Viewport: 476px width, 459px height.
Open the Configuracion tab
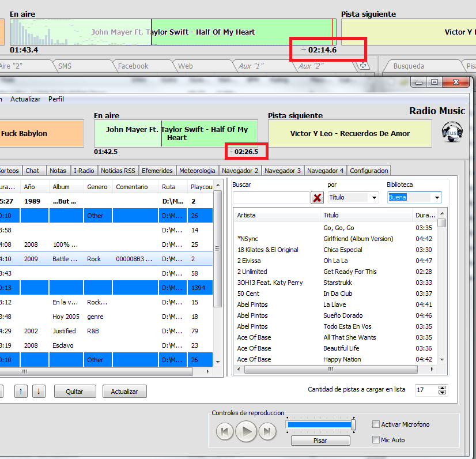(x=369, y=171)
